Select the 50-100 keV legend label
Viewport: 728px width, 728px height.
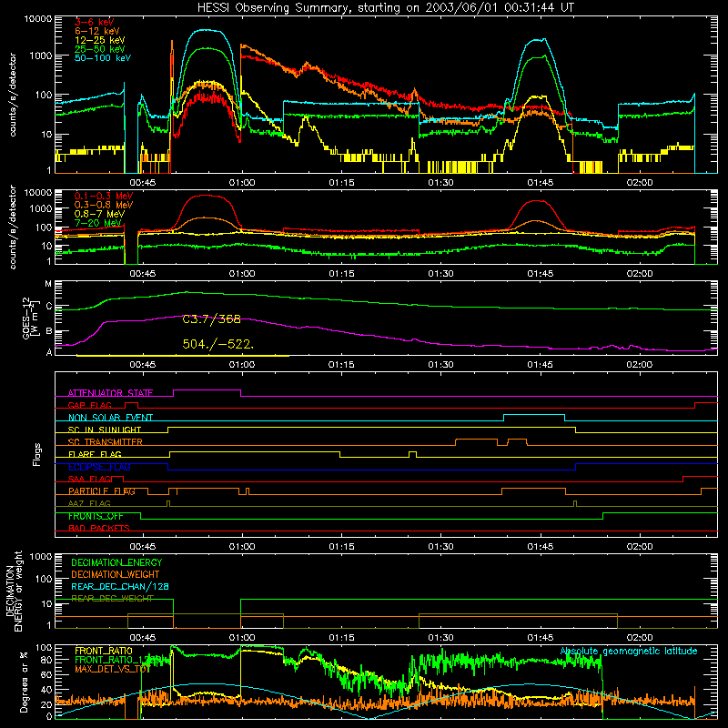[103, 58]
